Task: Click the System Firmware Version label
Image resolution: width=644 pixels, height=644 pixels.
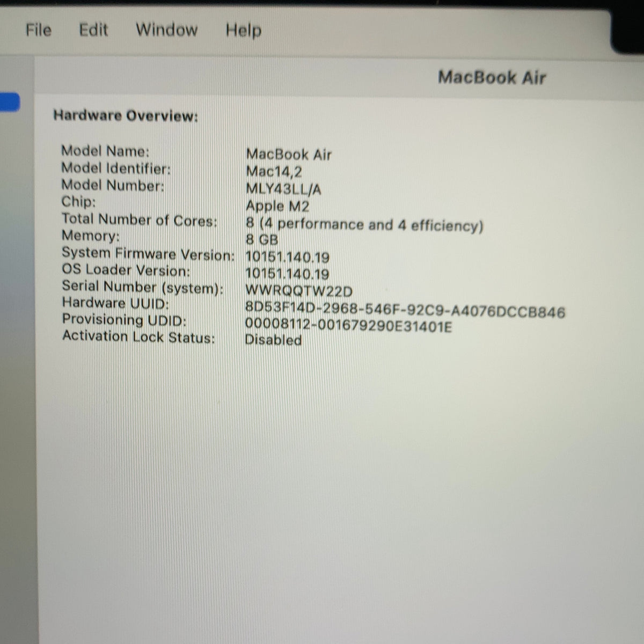Action: click(x=148, y=254)
